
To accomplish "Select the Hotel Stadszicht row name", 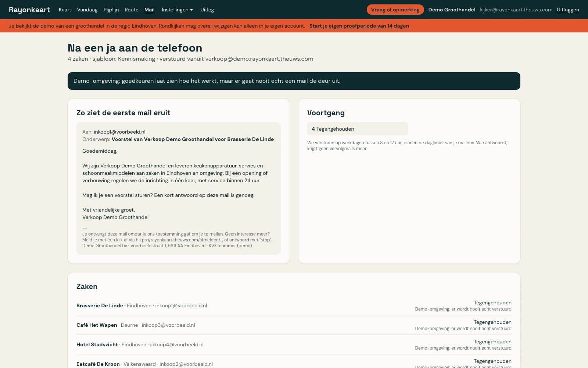I will (x=97, y=344).
